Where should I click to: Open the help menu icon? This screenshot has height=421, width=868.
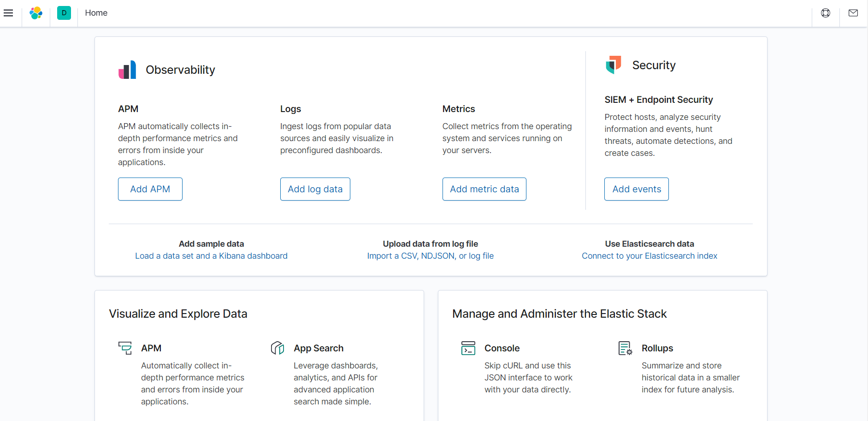pos(826,13)
